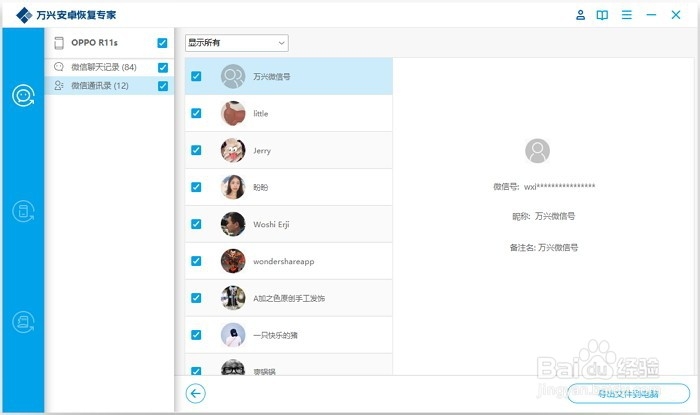
Task: Select contact name Woshi Erji
Action: click(x=271, y=224)
